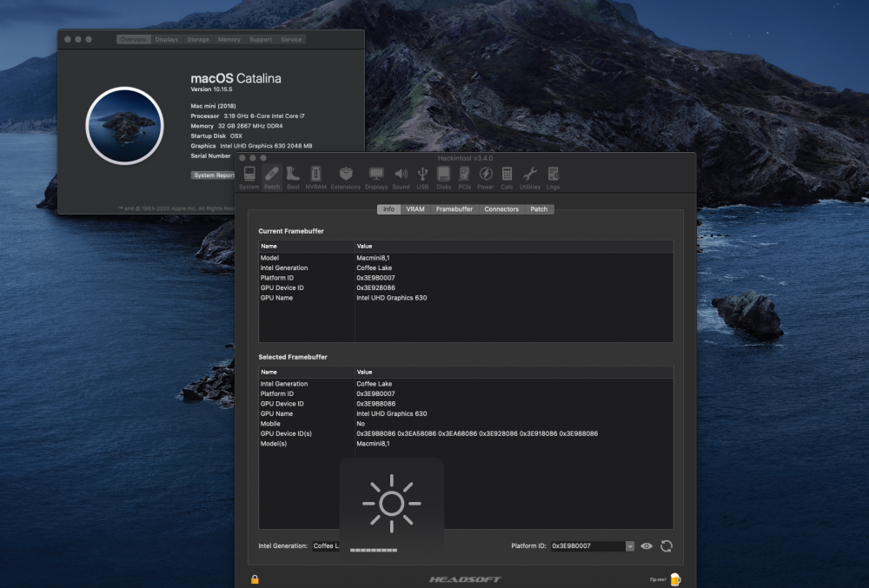The height and width of the screenshot is (588, 869).
Task: Click the Version 10.15.5 text
Action: click(211, 89)
